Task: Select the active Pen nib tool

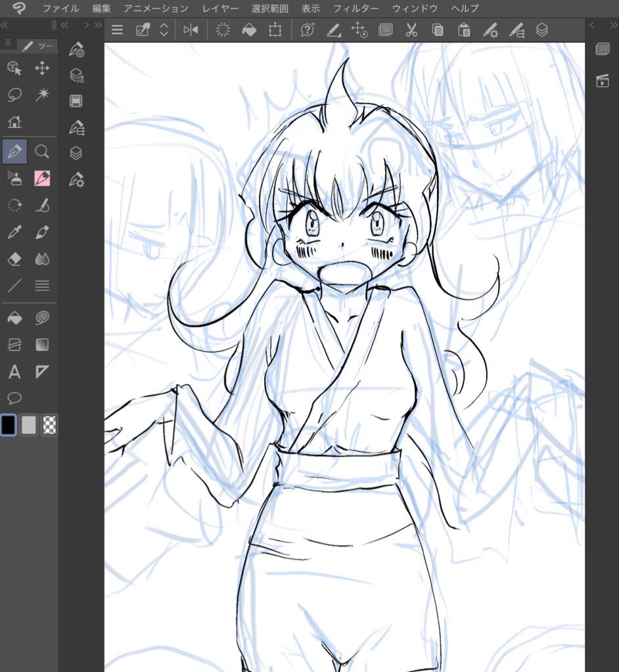Action: [x=14, y=152]
